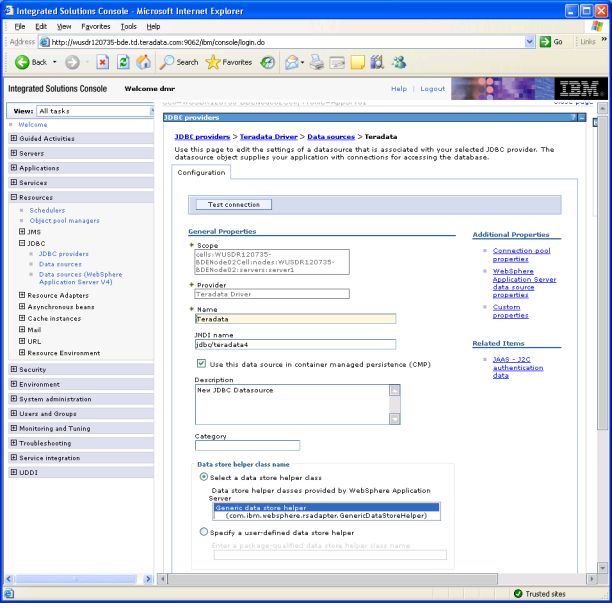Click the Name input field

295,318
